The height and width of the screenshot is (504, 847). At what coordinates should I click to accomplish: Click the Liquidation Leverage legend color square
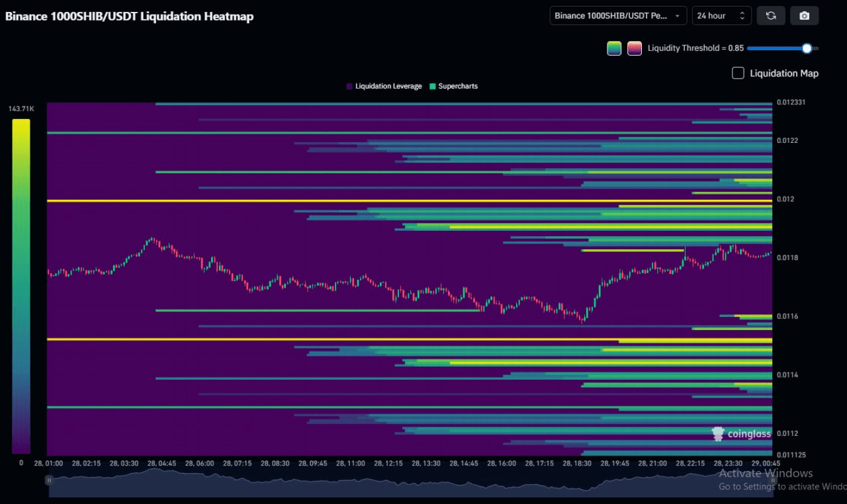(x=349, y=87)
